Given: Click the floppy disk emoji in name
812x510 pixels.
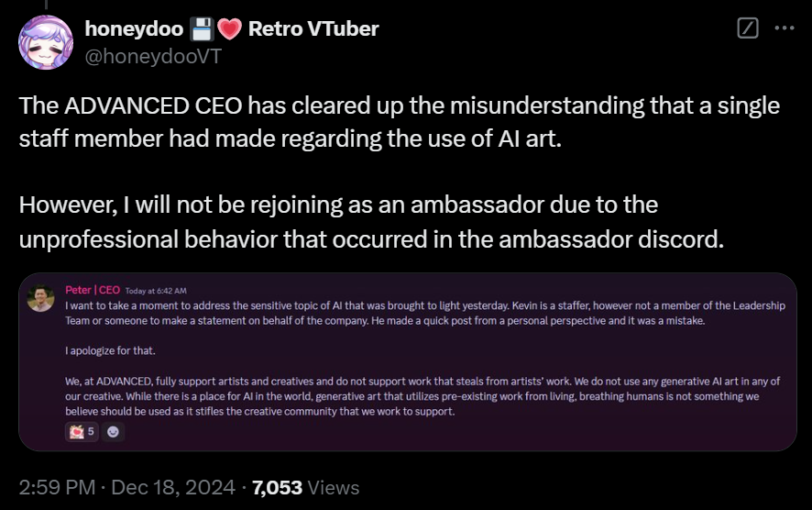Looking at the screenshot, I should (x=202, y=29).
